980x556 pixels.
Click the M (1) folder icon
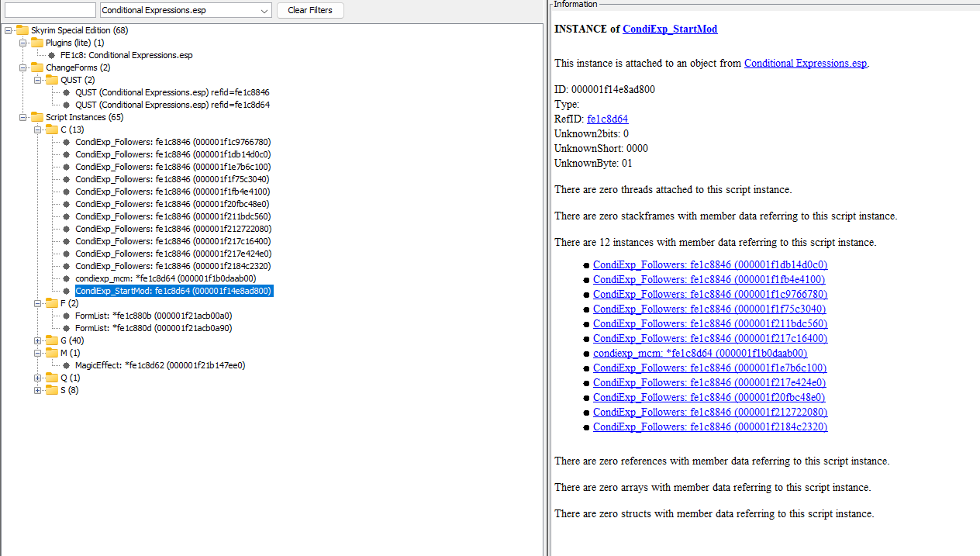tap(51, 353)
